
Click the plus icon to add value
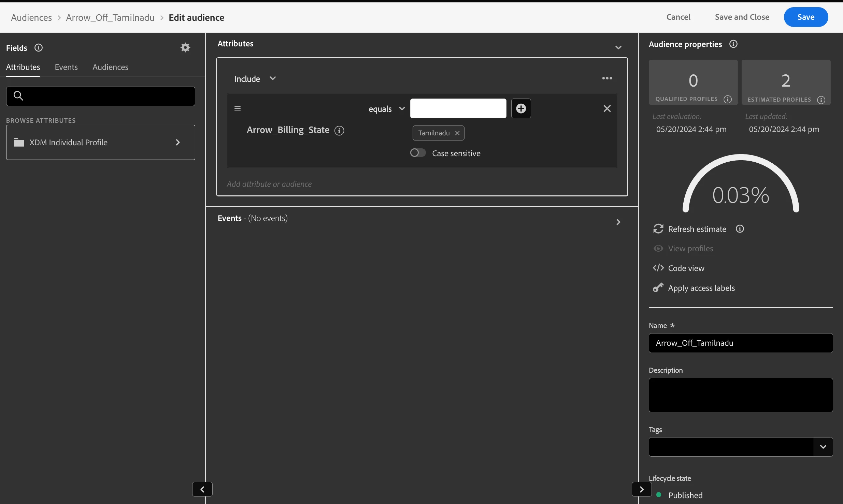point(521,108)
